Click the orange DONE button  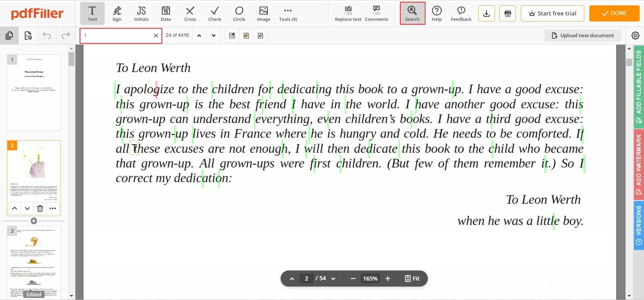click(x=614, y=13)
